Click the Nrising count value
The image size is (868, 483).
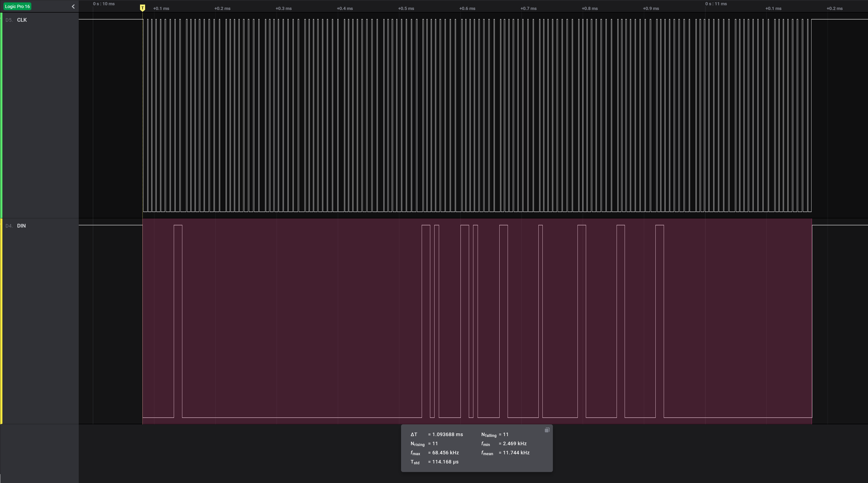[435, 444]
